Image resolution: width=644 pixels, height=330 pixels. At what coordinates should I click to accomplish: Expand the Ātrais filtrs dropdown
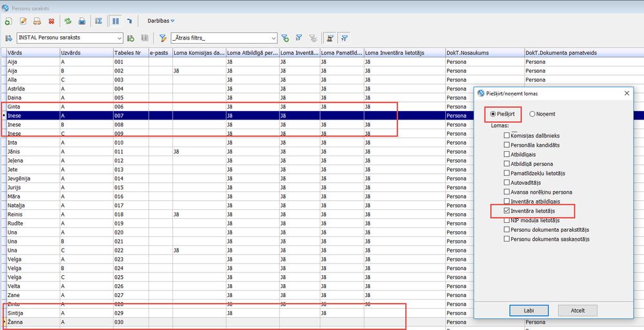coord(273,38)
